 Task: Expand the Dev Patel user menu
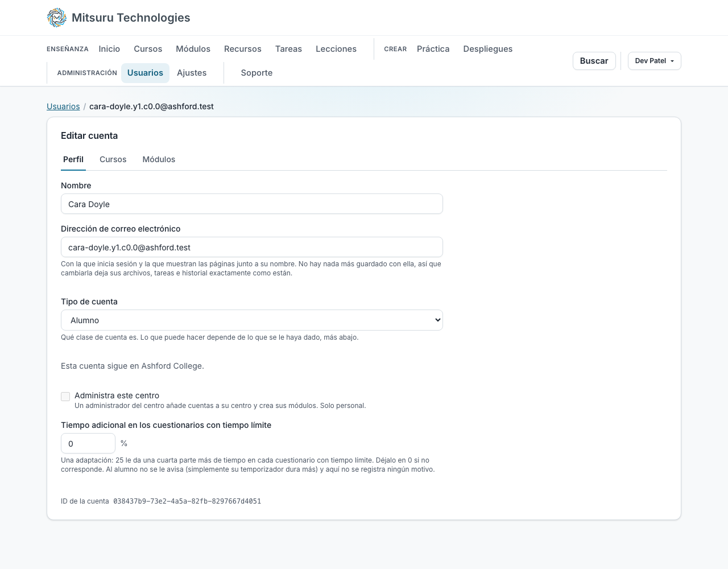(x=654, y=61)
